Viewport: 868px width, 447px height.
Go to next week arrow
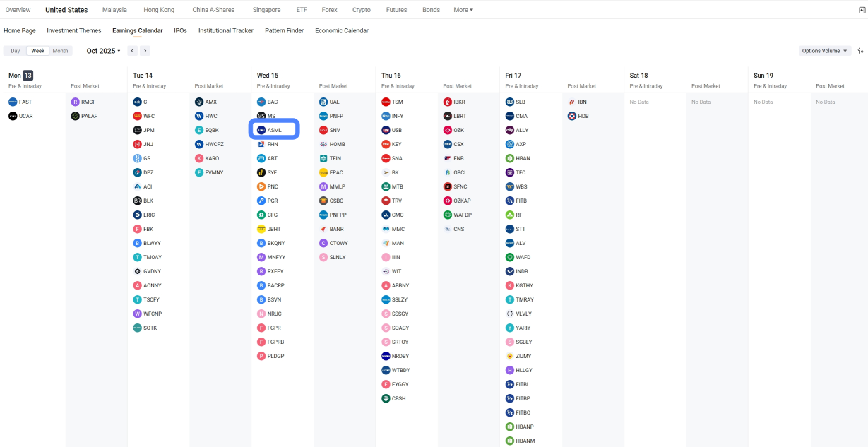click(x=145, y=51)
